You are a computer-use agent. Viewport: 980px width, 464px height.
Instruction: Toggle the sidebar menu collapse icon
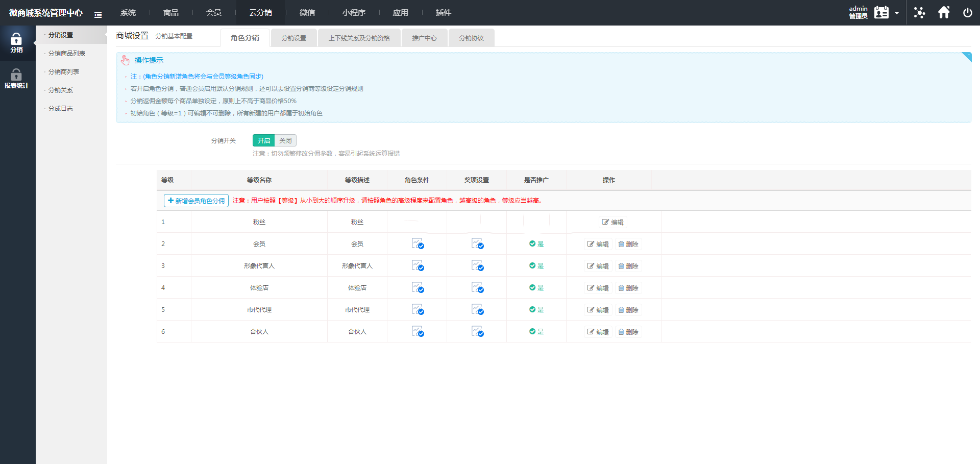pos(98,15)
